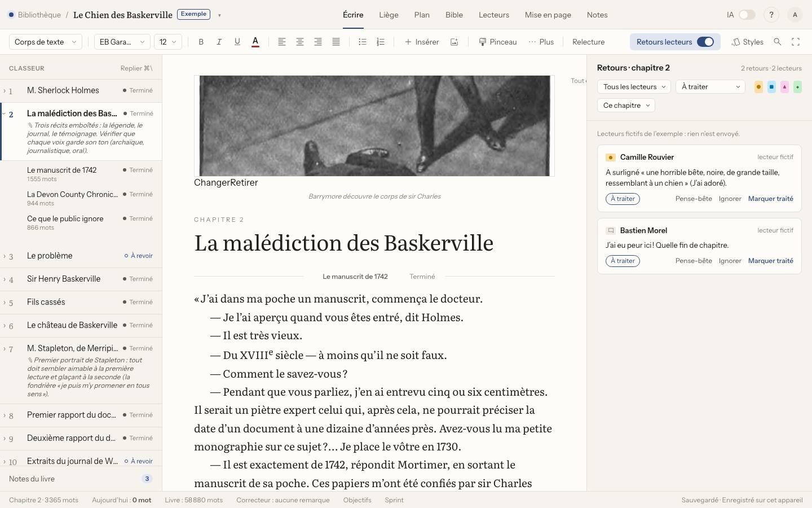Filter feedback by yellow circle highlight
The image size is (812, 508).
coord(758,87)
